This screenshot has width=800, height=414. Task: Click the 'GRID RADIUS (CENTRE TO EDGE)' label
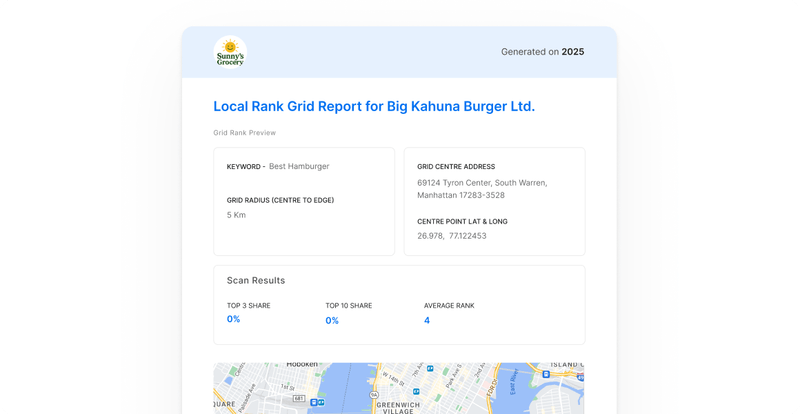(280, 200)
